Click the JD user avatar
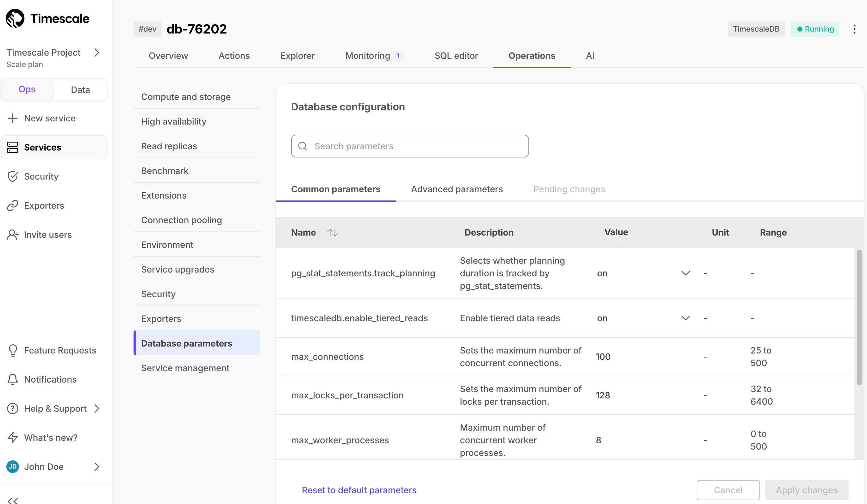 [12, 466]
